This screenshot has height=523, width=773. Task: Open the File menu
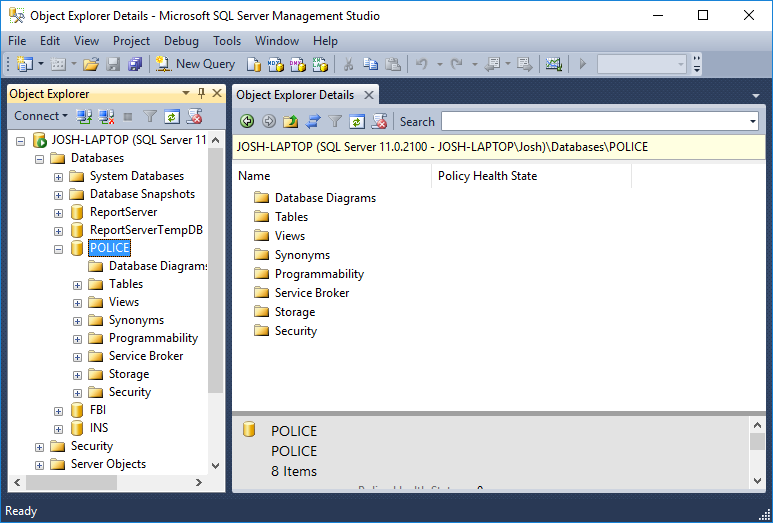click(17, 41)
